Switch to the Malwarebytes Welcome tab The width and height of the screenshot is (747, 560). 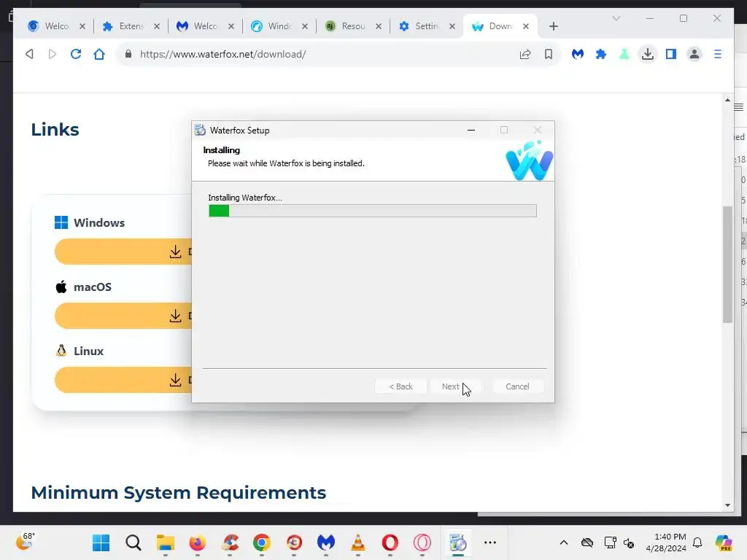[x=205, y=26]
